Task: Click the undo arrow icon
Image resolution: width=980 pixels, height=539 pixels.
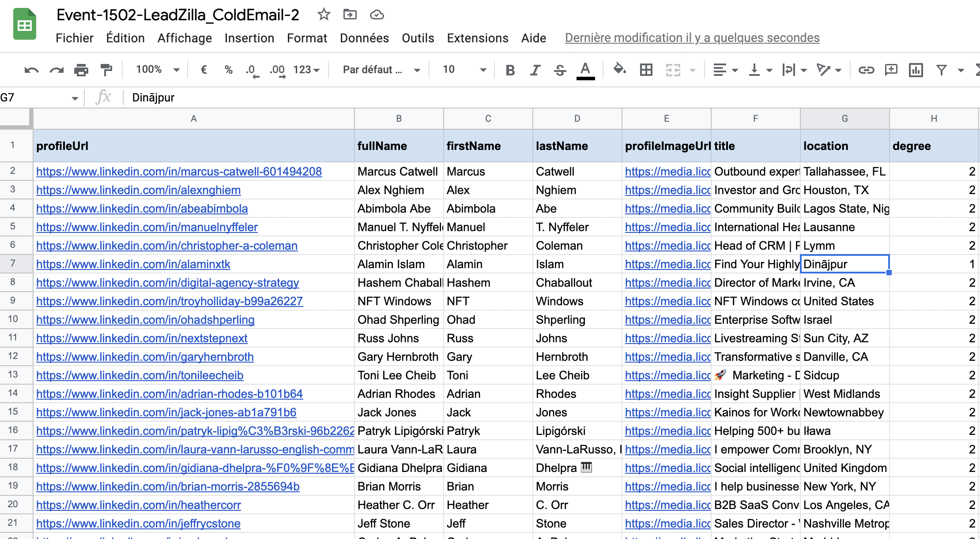Action: click(x=31, y=70)
